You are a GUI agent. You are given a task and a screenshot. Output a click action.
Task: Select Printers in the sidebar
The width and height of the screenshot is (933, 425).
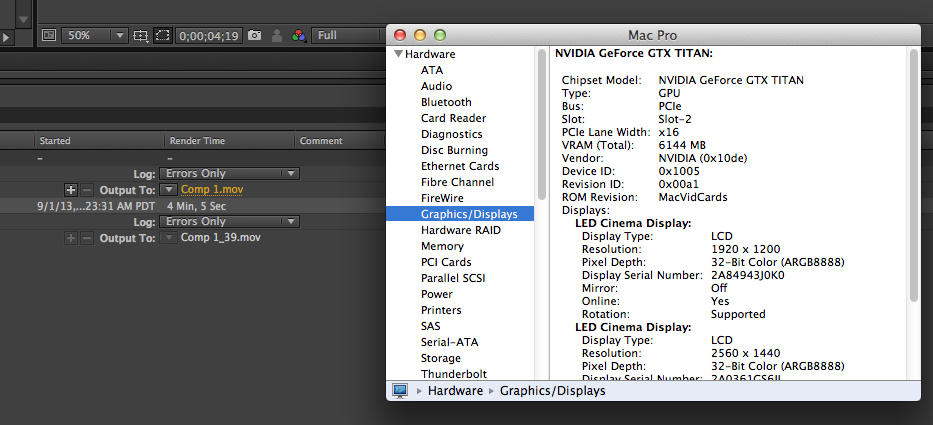pyautogui.click(x=441, y=311)
